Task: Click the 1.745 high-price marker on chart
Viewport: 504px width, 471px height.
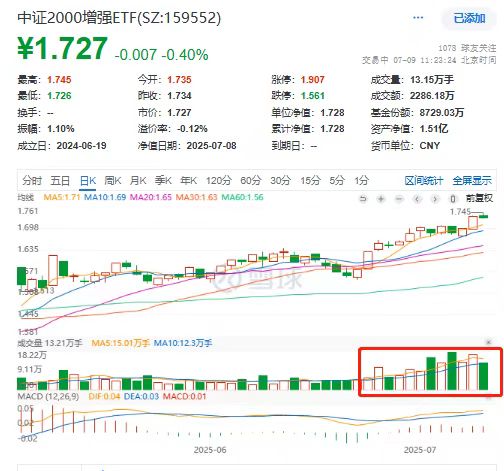Action: [460, 211]
